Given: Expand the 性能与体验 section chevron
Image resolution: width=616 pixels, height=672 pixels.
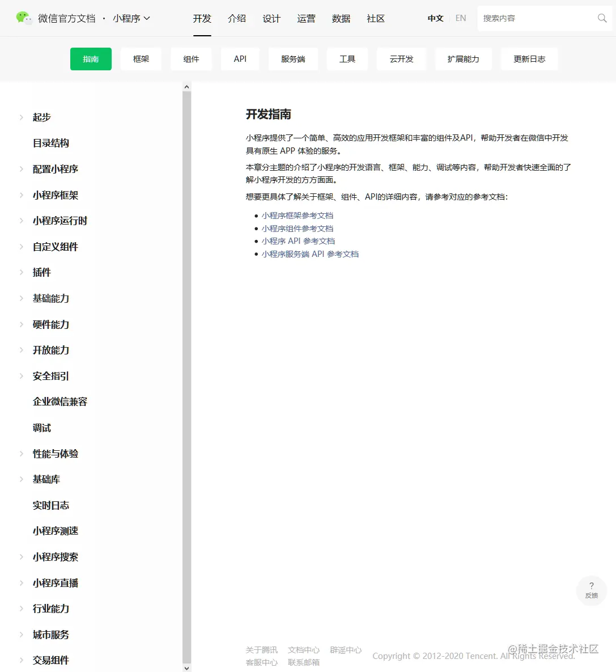Looking at the screenshot, I should point(22,454).
